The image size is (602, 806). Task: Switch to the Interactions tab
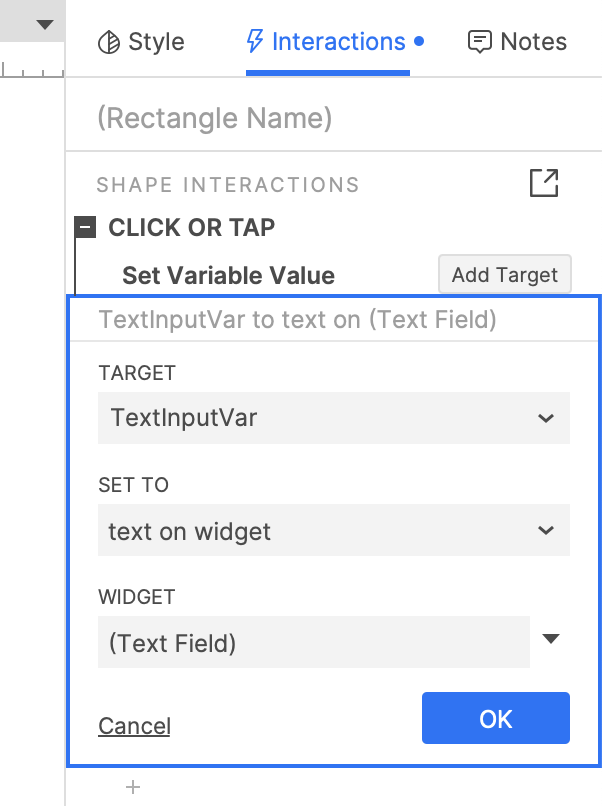[x=328, y=42]
